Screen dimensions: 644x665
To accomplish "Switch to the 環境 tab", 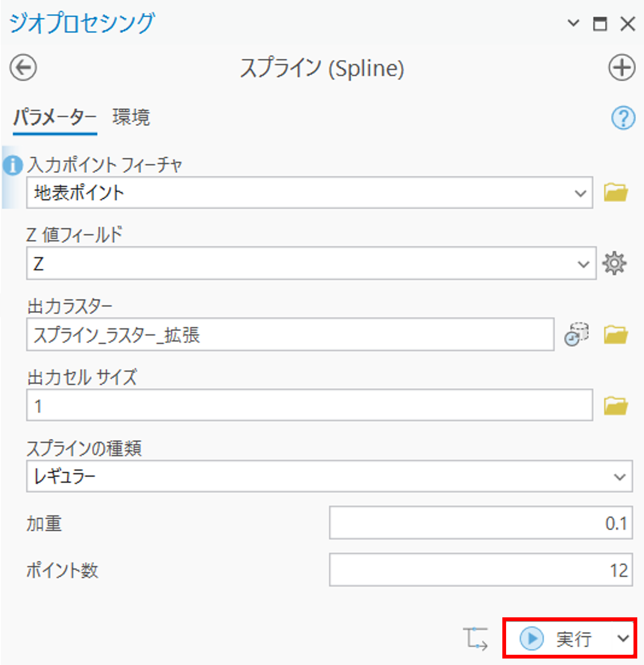I will click(131, 117).
